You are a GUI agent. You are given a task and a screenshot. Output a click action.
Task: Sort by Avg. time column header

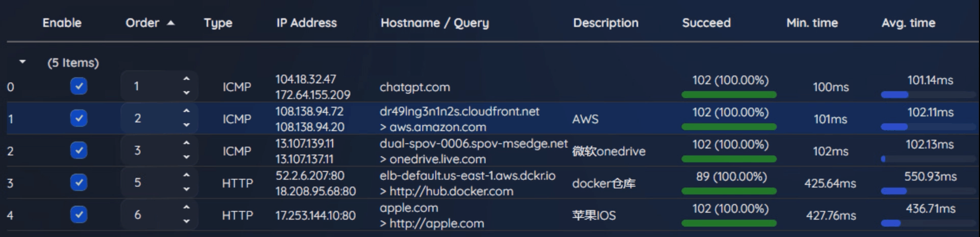[908, 23]
